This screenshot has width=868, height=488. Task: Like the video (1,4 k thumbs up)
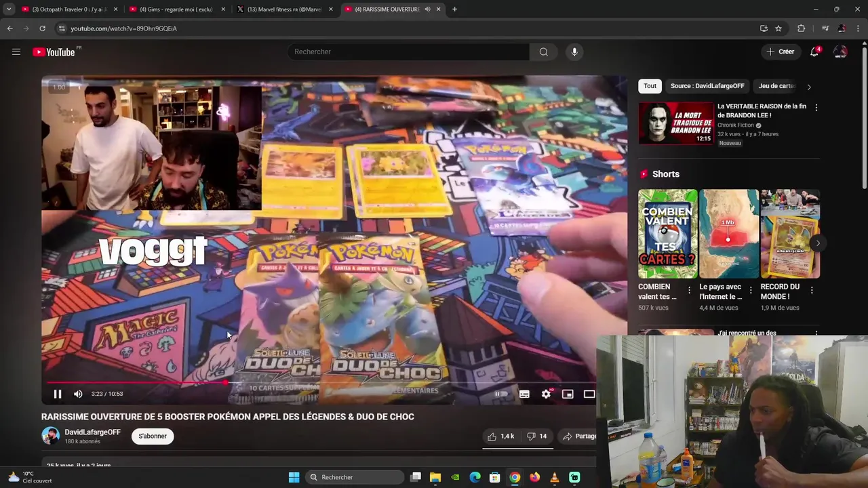[501, 436]
